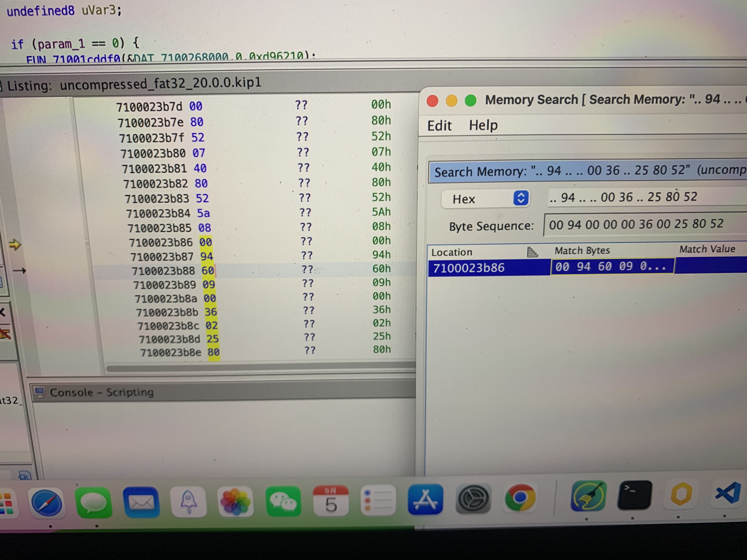Select address 7100023b81 in the Listing
The width and height of the screenshot is (747, 560).
click(154, 169)
